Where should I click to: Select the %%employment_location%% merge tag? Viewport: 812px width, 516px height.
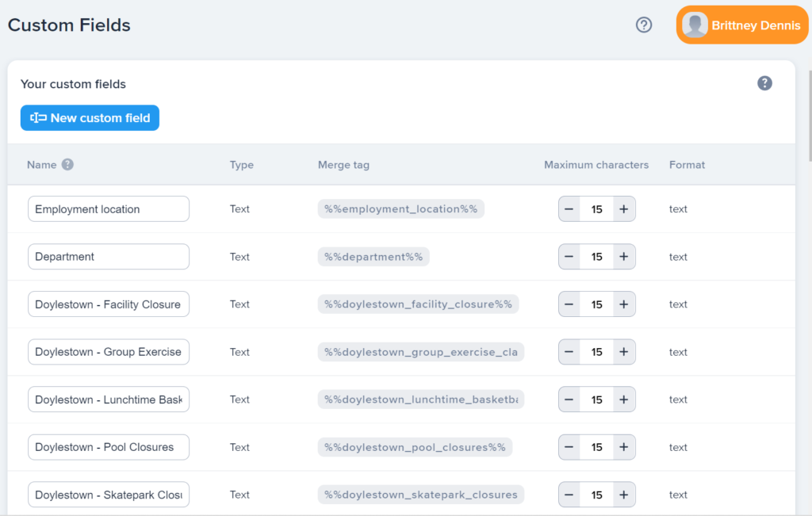coord(400,209)
